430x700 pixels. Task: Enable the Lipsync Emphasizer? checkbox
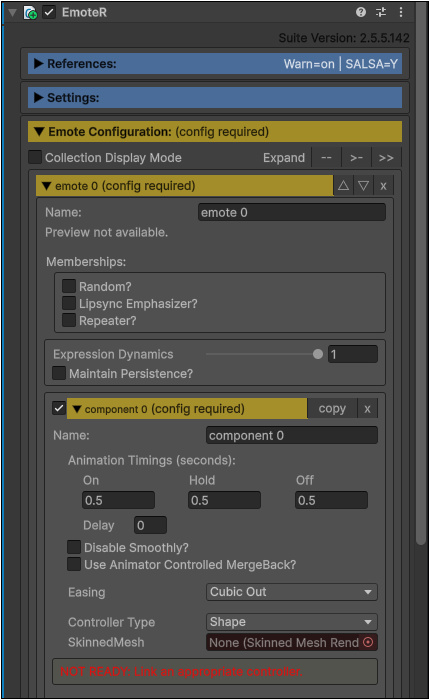click(x=69, y=303)
